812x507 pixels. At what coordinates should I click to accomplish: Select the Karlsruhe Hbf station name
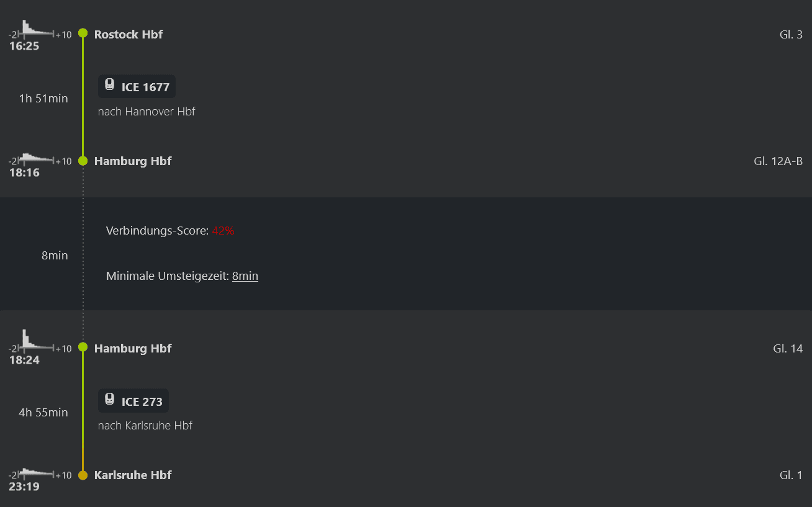click(133, 475)
